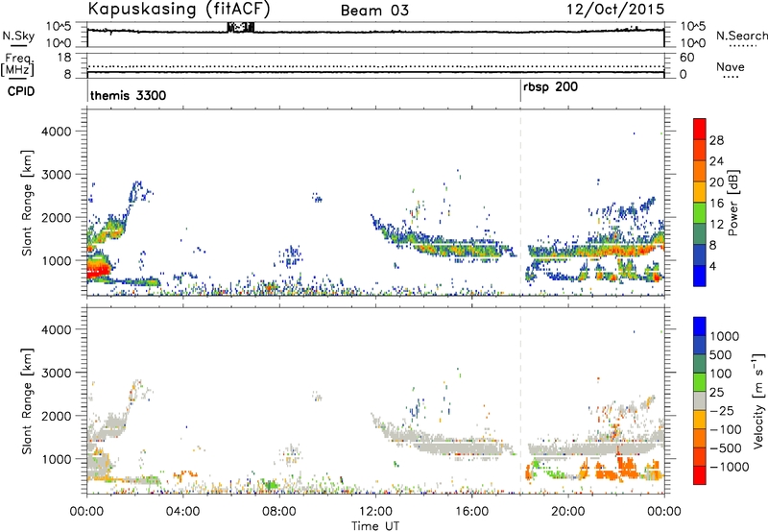The image size is (768, 532).
Task: Click the solid line sample under N.Sky
Action: pyautogui.click(x=18, y=45)
